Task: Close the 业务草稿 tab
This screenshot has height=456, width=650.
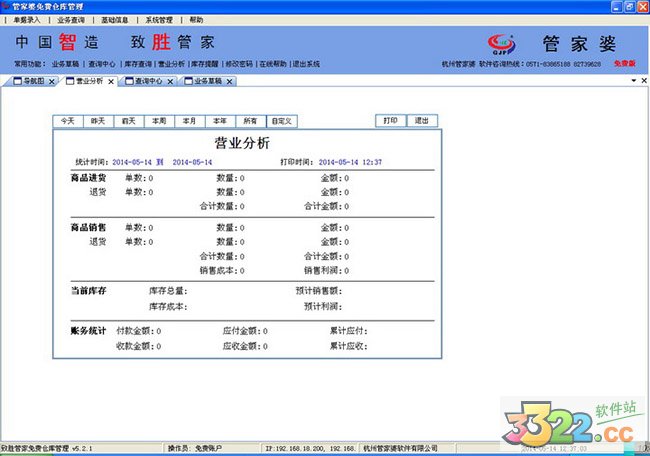Action: point(229,82)
